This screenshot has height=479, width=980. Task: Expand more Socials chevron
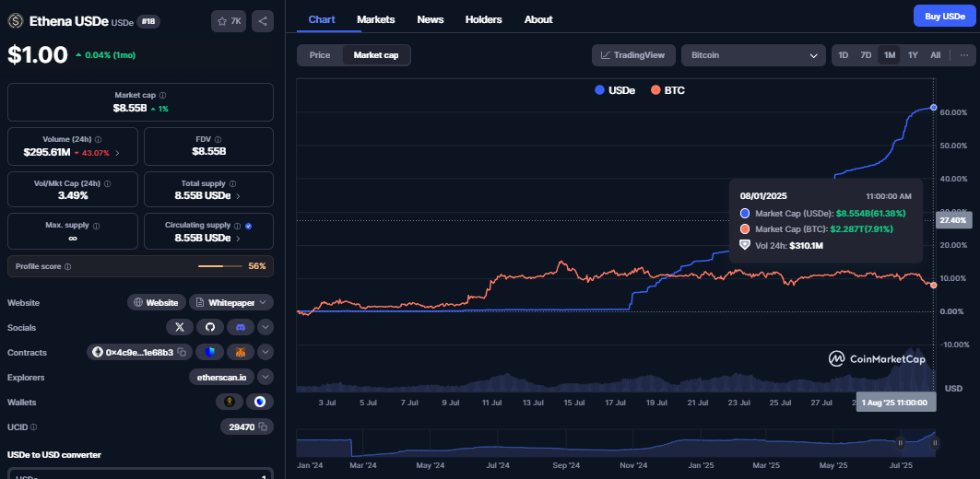click(265, 327)
